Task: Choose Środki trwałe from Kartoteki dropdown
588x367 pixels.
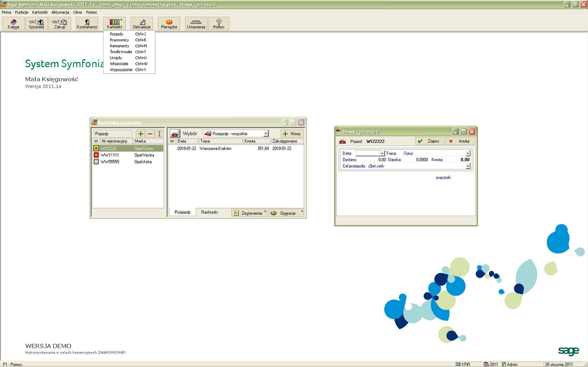Action: coord(129,52)
